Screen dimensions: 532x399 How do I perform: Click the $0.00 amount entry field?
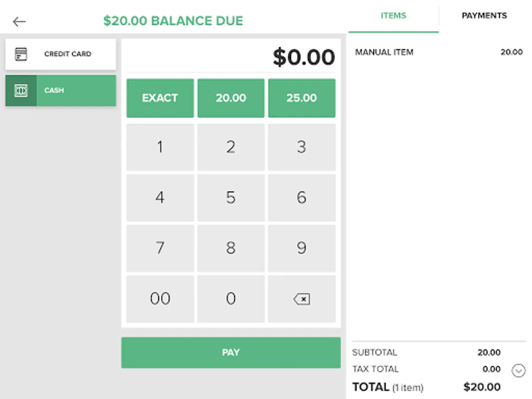tap(231, 57)
